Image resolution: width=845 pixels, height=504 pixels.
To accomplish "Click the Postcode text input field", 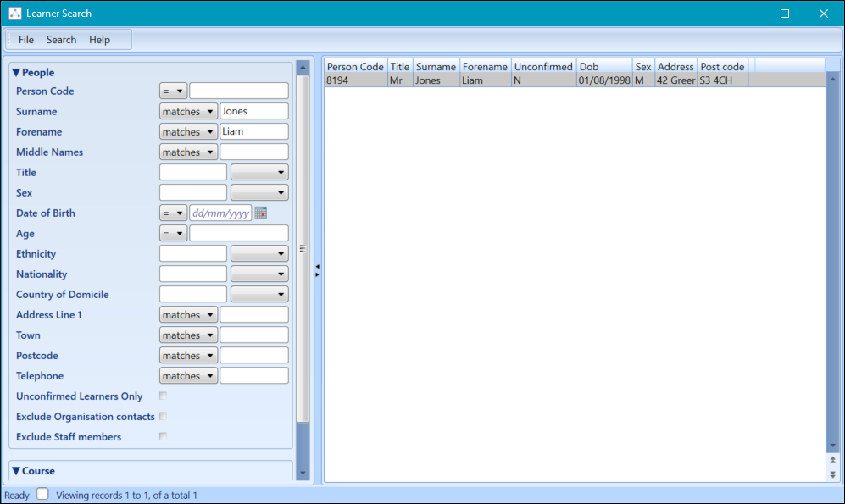I will [x=253, y=356].
